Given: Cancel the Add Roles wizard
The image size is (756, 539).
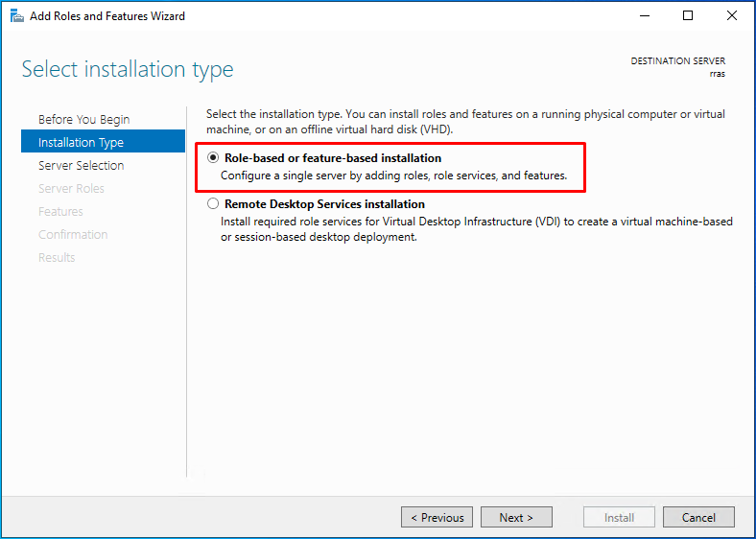Looking at the screenshot, I should pyautogui.click(x=698, y=517).
